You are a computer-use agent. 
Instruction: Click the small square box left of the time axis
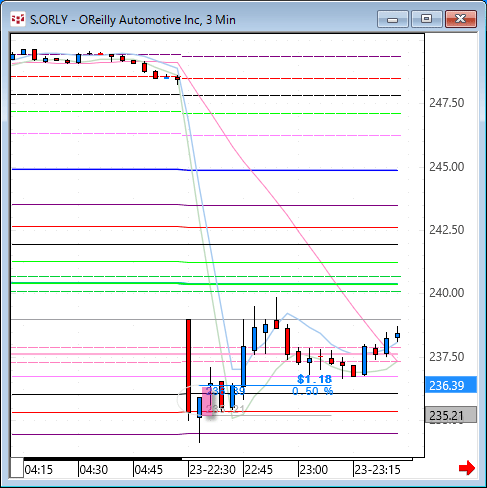17,468
